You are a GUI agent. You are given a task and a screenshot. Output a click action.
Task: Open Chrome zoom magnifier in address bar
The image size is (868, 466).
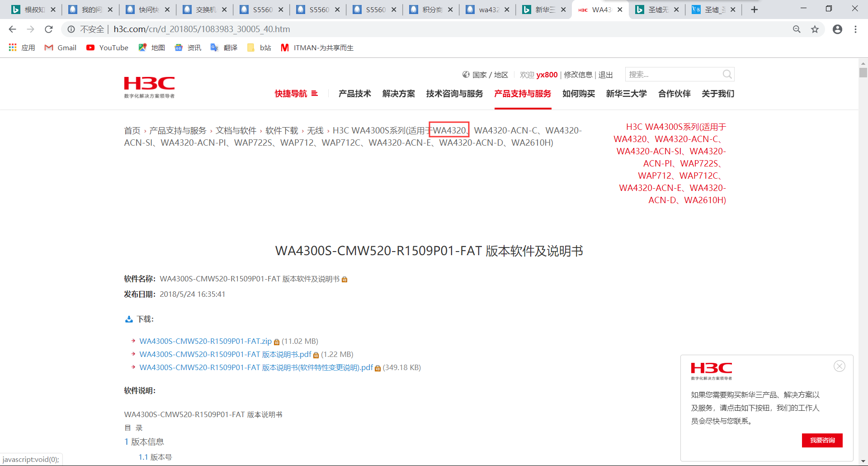point(797,29)
